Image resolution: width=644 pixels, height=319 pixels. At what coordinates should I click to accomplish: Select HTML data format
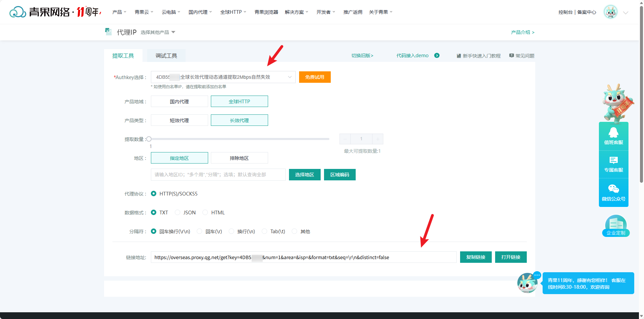[x=205, y=212]
